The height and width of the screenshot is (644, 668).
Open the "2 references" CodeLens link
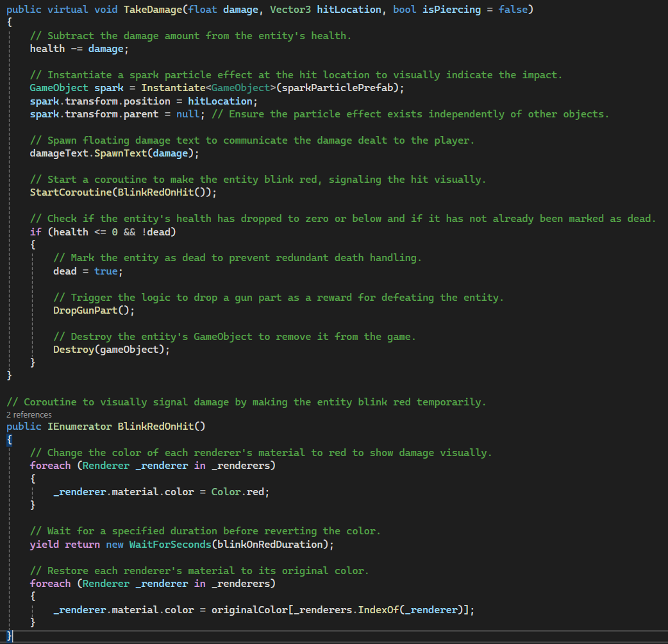[x=29, y=414]
